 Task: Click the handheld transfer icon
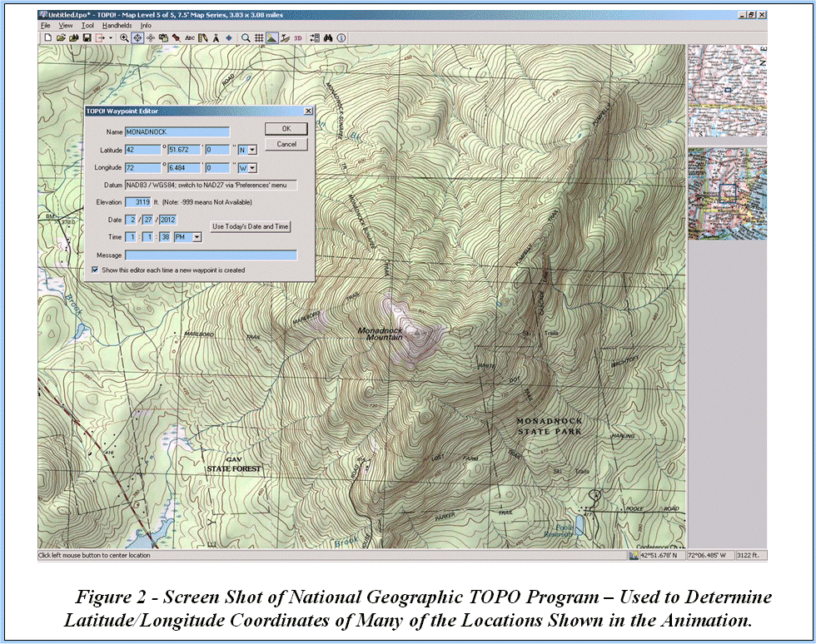point(315,38)
